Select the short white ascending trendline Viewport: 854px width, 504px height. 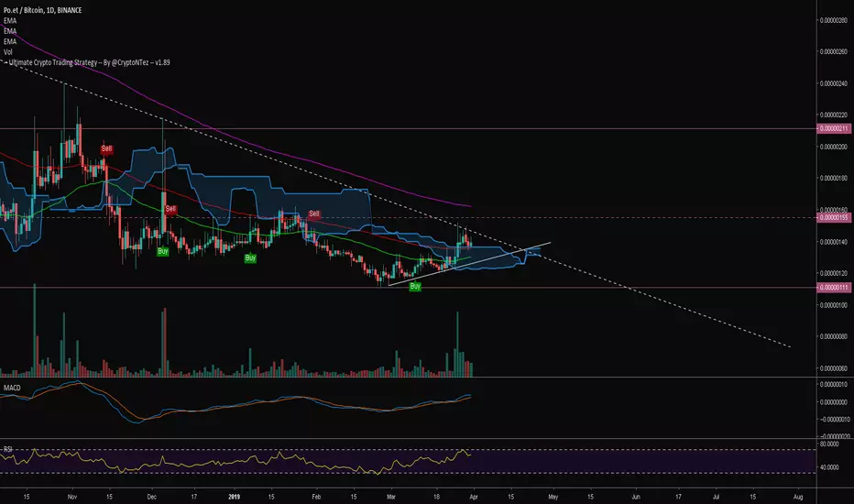coord(467,264)
